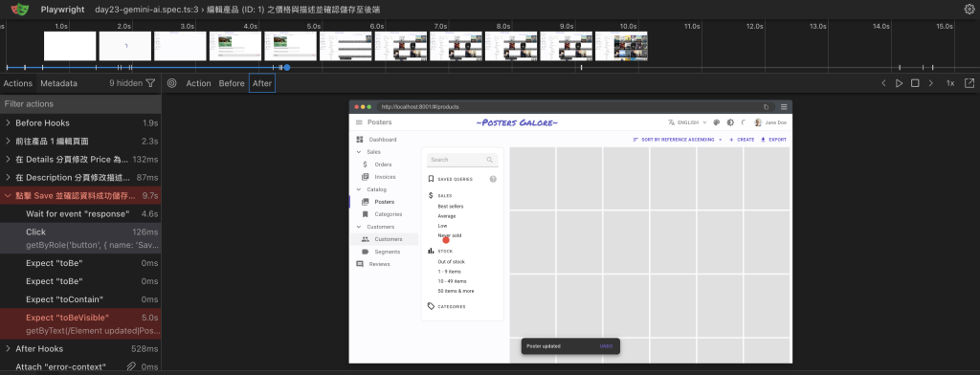Switch to Metadata tab

click(58, 83)
